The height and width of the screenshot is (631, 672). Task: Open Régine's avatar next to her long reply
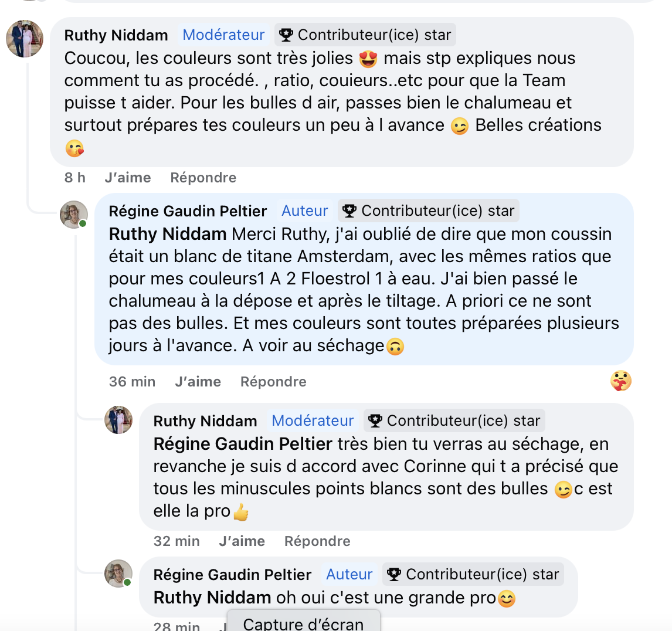coord(74,215)
